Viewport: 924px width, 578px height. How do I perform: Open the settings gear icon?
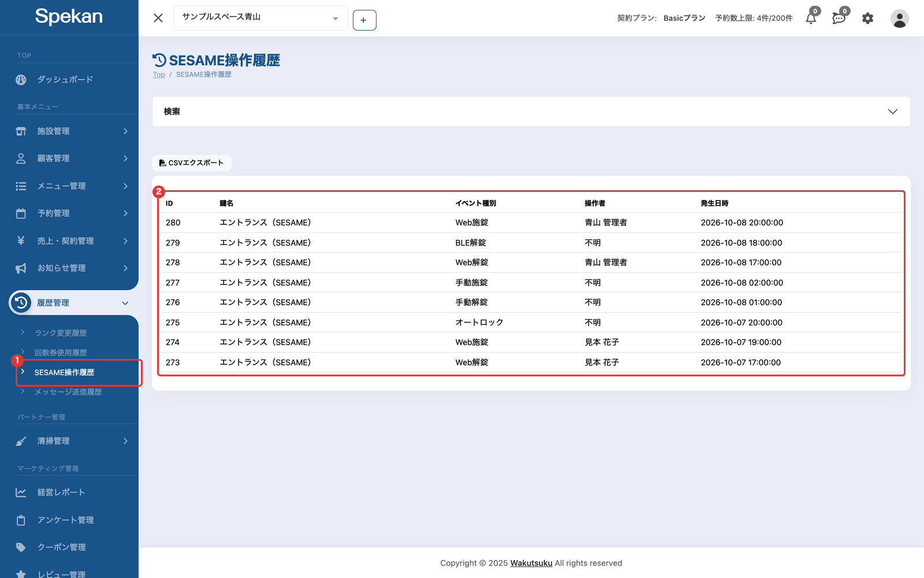(867, 18)
